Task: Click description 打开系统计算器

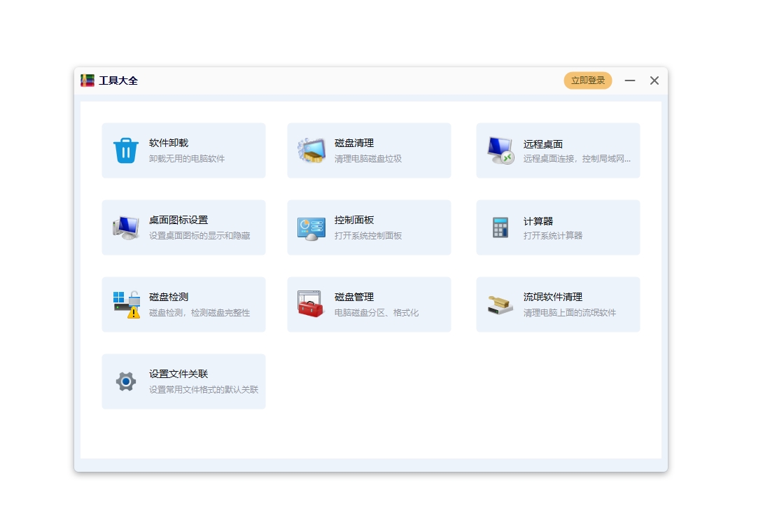Action: [553, 235]
